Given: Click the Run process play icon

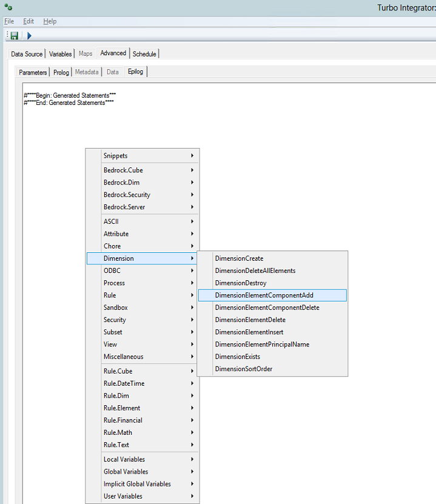Looking at the screenshot, I should [29, 36].
